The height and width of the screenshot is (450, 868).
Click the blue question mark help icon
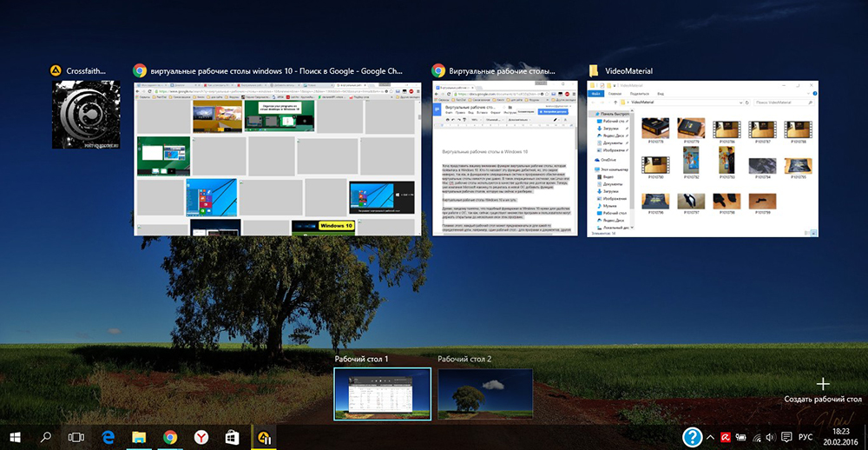click(x=692, y=437)
